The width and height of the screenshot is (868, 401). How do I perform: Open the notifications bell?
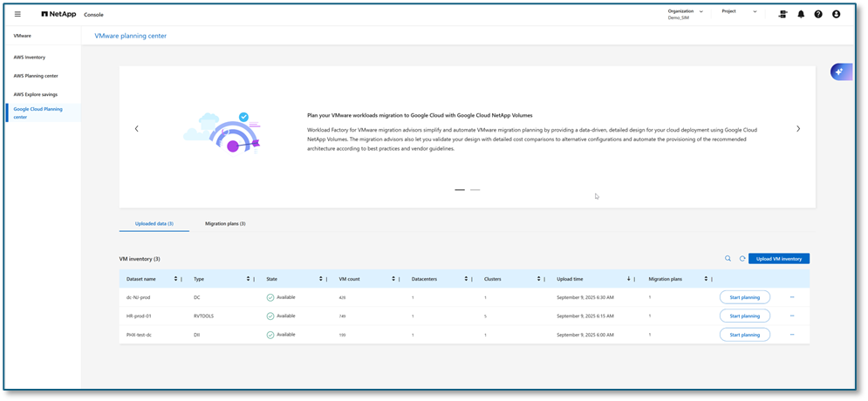coord(801,14)
